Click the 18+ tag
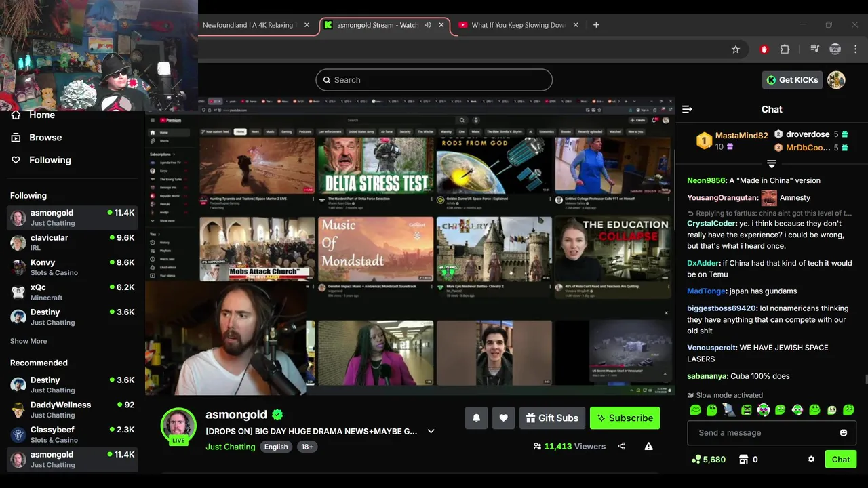This screenshot has height=488, width=868. [307, 447]
